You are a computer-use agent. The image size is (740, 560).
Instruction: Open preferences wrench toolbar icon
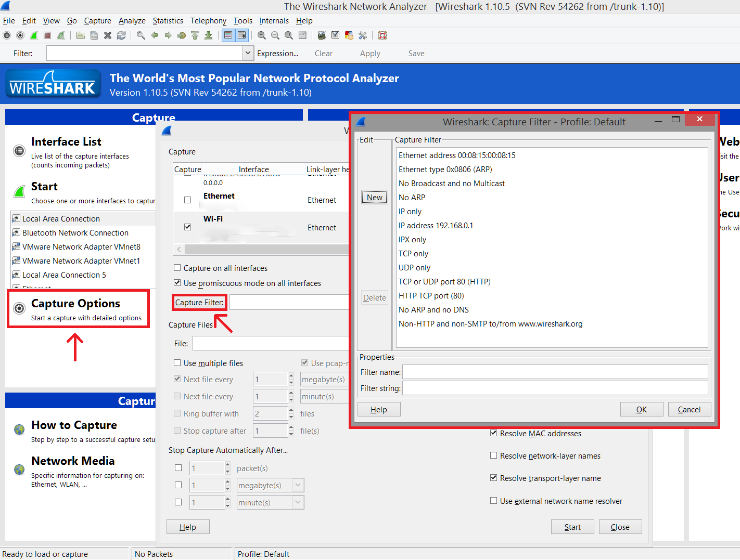click(x=363, y=35)
